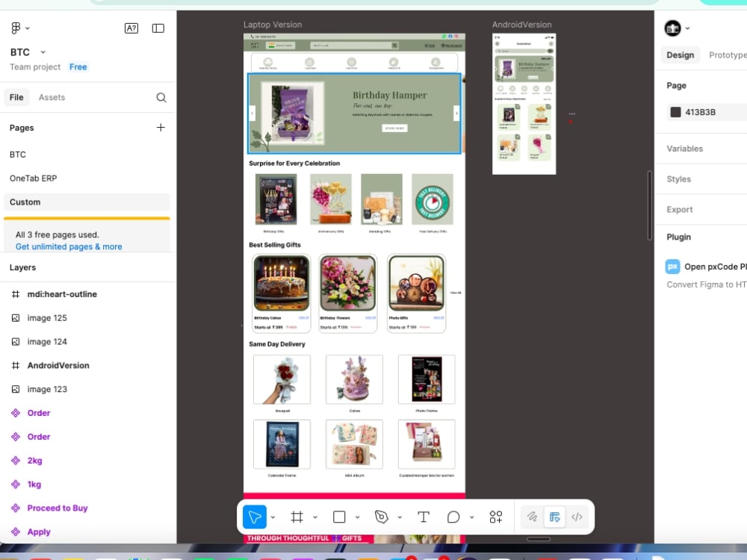The image size is (747, 560).
Task: Select the Rectangle shape tool
Action: [339, 517]
